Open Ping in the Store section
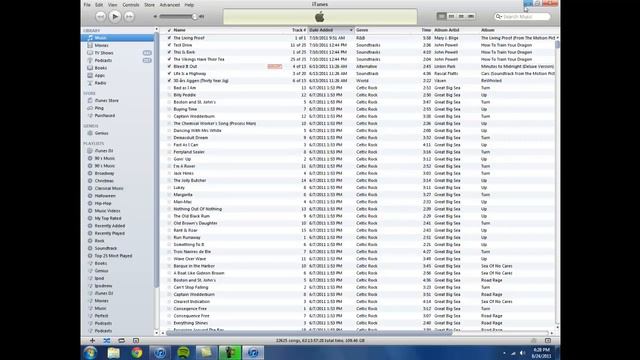The height and width of the screenshot is (360, 640). [x=99, y=108]
